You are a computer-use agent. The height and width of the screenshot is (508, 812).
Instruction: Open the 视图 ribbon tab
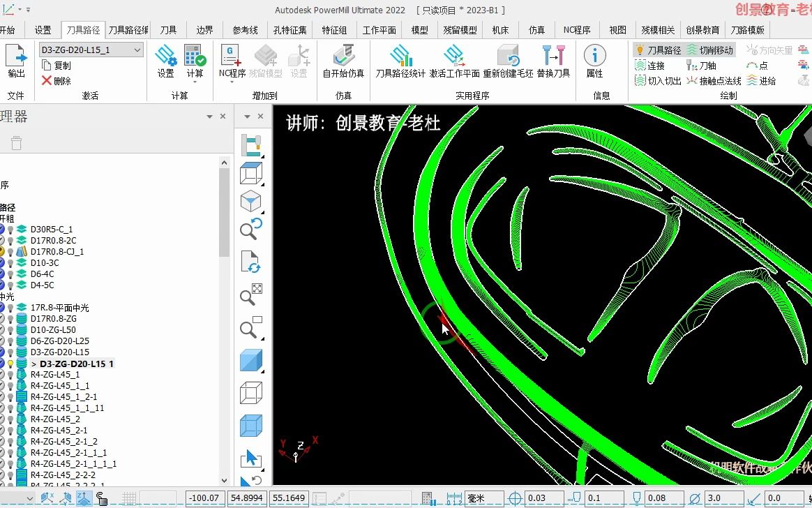tap(617, 30)
